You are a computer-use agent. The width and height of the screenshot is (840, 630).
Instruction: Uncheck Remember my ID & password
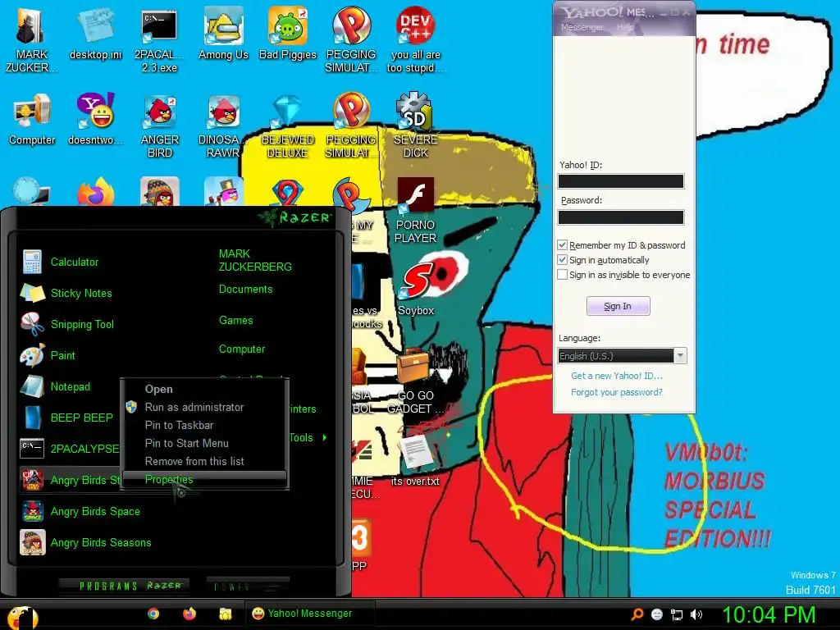[x=562, y=244]
